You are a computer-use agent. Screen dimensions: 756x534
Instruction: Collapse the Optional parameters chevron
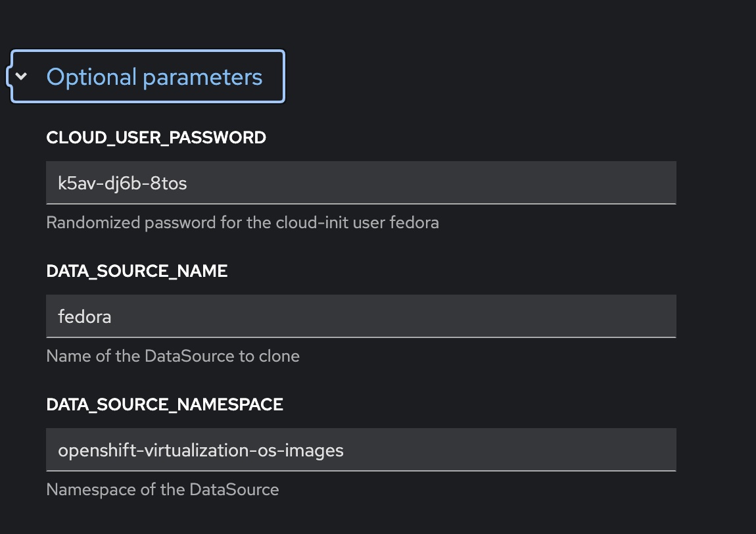[x=22, y=76]
